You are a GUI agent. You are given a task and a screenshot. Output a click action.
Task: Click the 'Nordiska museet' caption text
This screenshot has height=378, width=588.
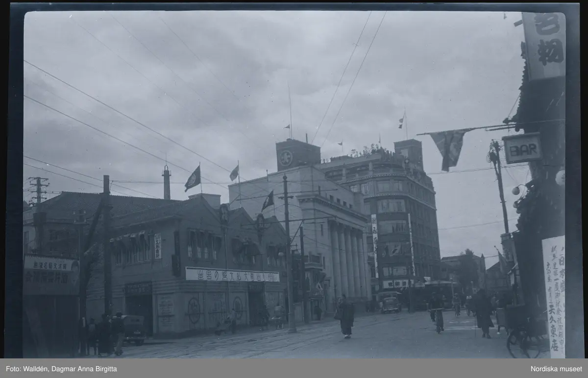tap(556, 368)
